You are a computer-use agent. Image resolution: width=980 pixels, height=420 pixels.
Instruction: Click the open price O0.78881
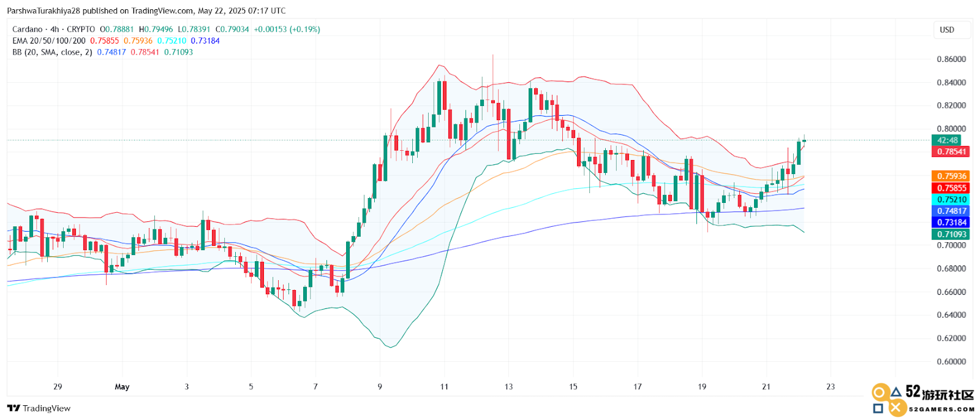(x=117, y=29)
